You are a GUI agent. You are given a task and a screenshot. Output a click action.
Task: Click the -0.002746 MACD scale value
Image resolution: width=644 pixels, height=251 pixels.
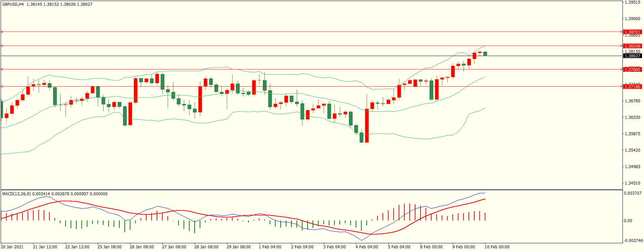[x=633, y=241]
